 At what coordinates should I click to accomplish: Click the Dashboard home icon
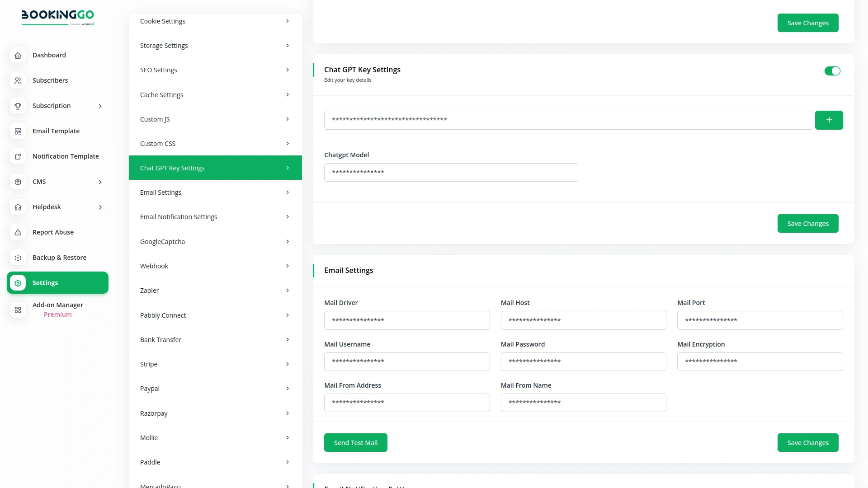tap(18, 55)
